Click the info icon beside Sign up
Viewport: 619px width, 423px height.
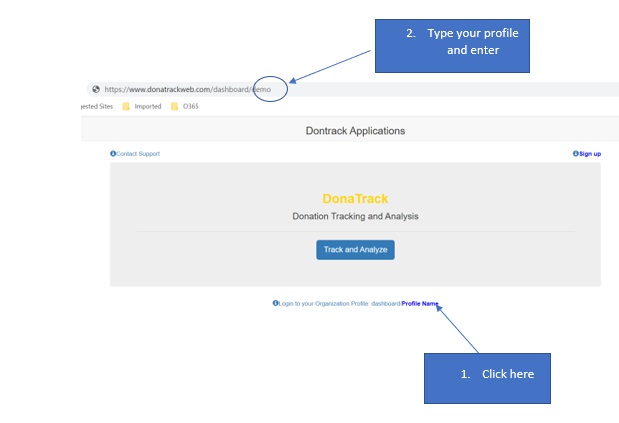576,154
